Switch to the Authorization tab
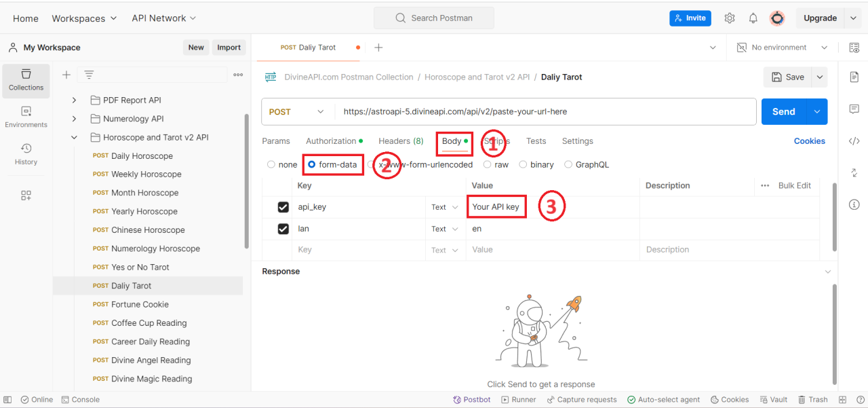The height and width of the screenshot is (408, 868). (334, 141)
